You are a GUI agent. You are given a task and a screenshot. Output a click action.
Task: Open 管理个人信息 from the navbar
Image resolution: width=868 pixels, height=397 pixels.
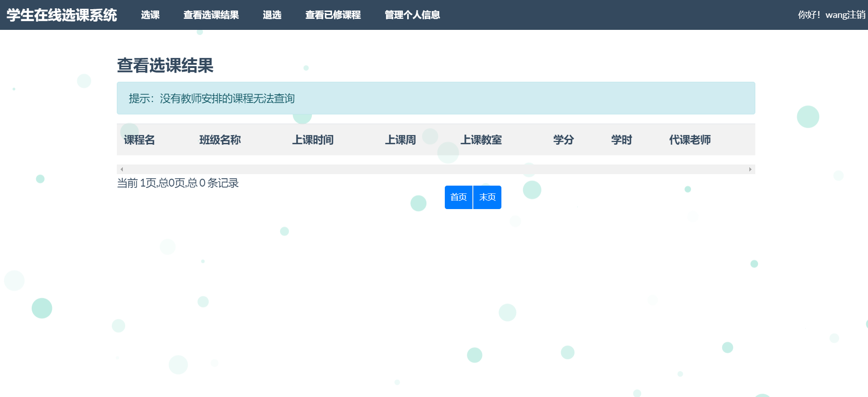point(412,15)
